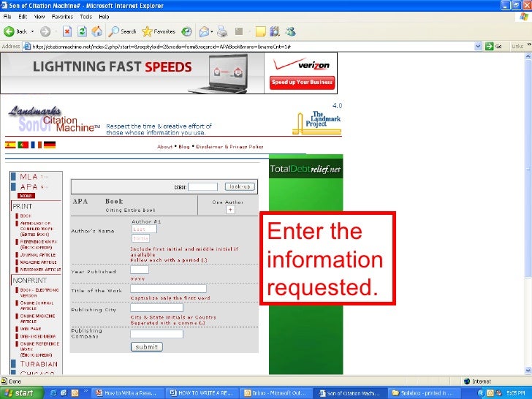Image resolution: width=532 pixels, height=399 pixels.
Task: Select the French flag icon
Action: click(36, 145)
